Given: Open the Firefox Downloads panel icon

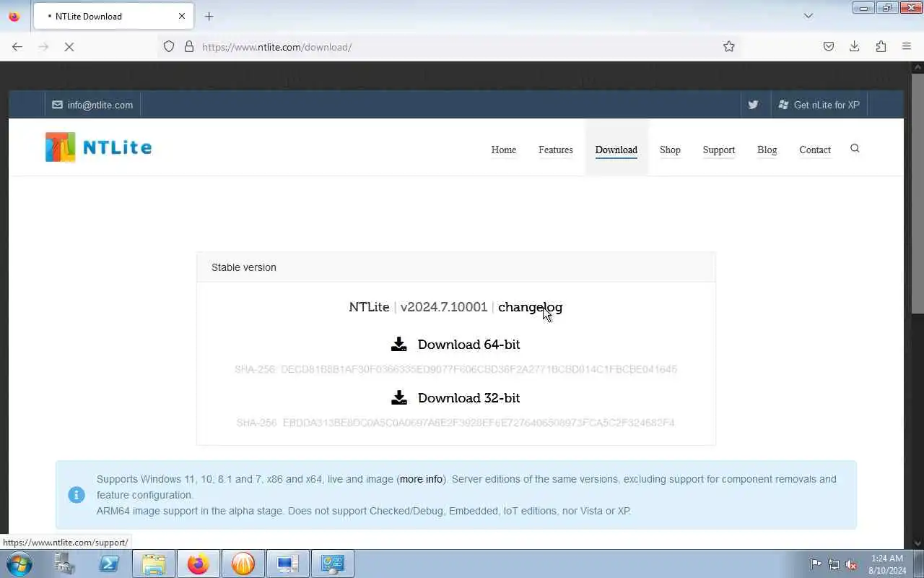Looking at the screenshot, I should [855, 47].
